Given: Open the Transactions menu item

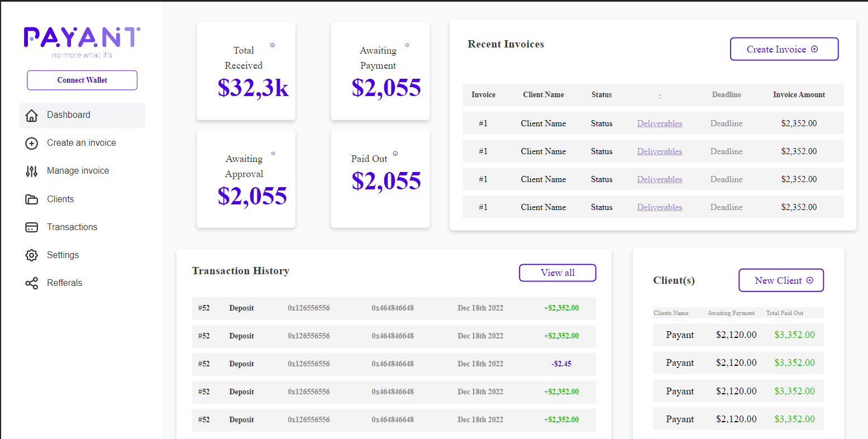Looking at the screenshot, I should [x=72, y=227].
